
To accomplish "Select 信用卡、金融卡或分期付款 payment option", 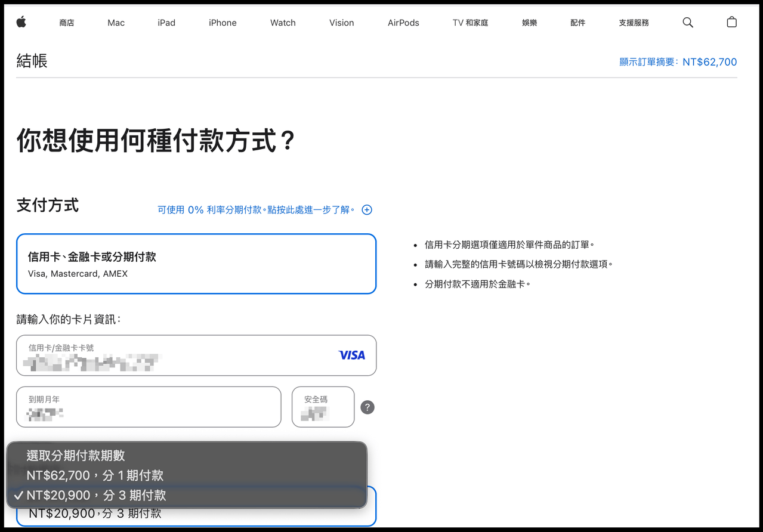I will 196,264.
